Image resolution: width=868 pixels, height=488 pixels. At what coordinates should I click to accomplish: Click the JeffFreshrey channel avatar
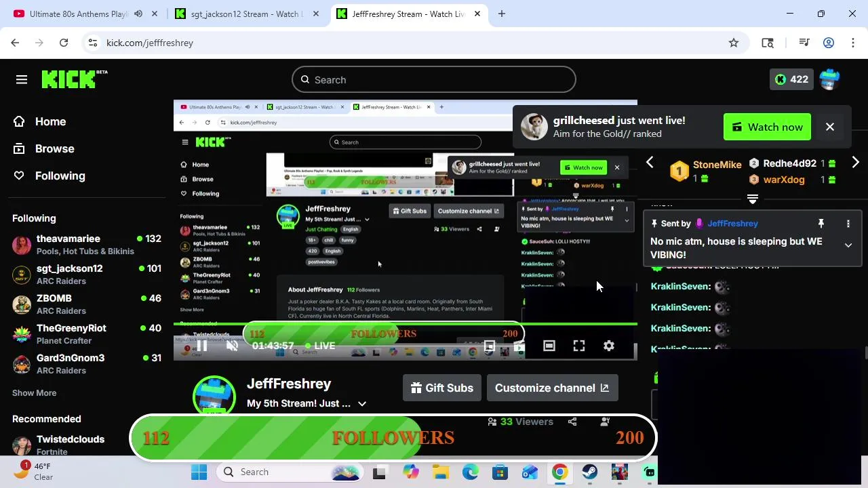[214, 396]
